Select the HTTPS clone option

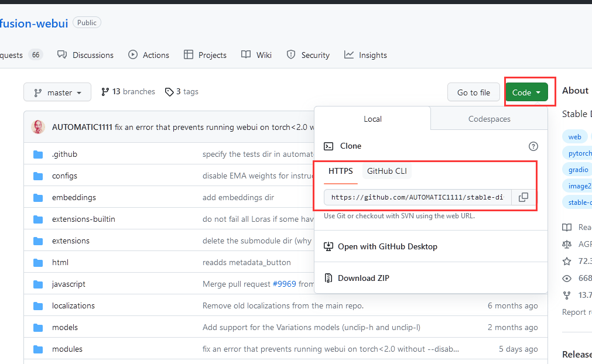[x=341, y=171]
